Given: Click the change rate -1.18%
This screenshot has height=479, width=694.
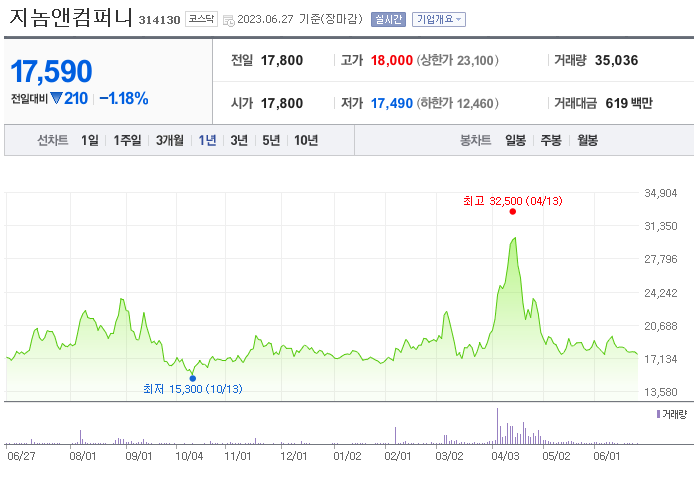Looking at the screenshot, I should click(123, 98).
